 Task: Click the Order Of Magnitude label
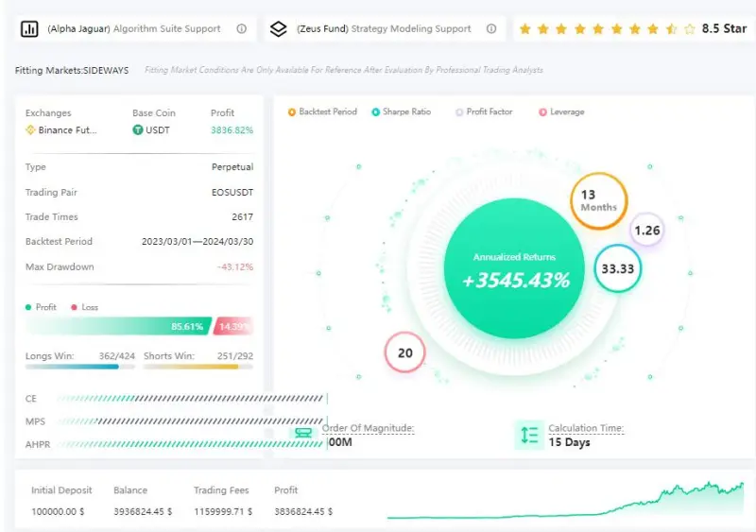click(369, 428)
